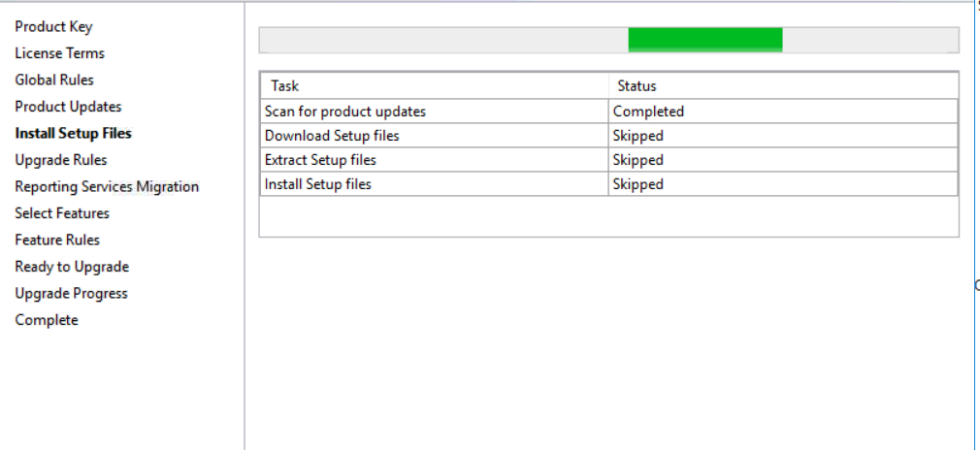Click the Status column header
This screenshot has width=980, height=450.
pos(636,86)
